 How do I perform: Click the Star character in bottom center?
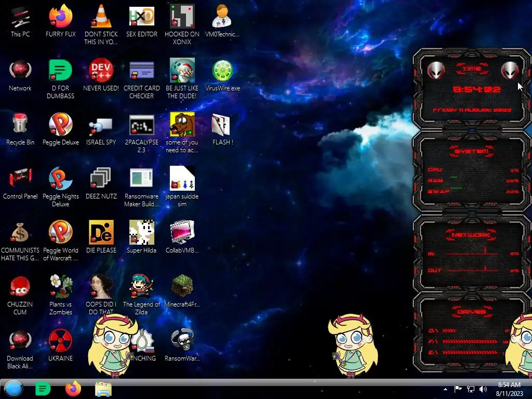click(353, 345)
